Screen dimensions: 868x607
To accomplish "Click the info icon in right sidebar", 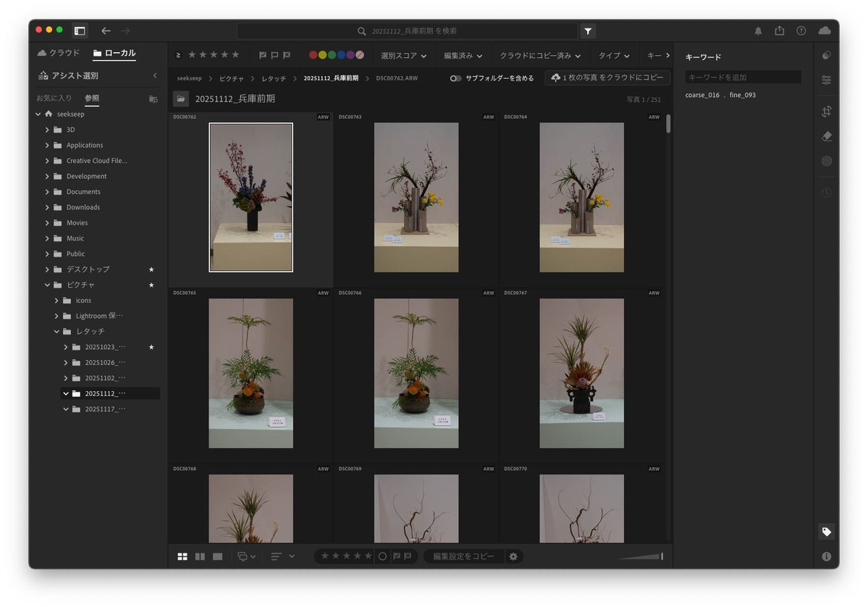I will tap(826, 556).
